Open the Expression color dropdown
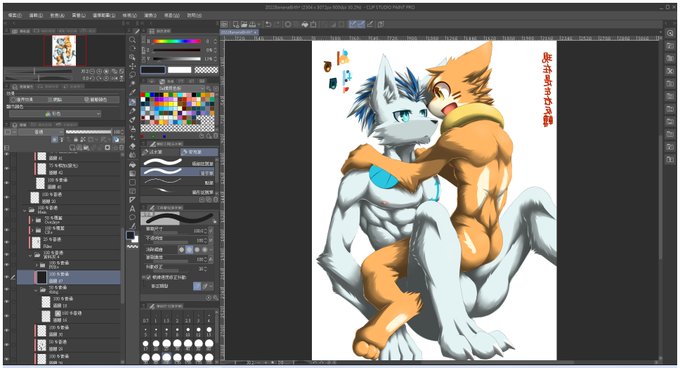This screenshot has height=368, width=680. coord(55,114)
